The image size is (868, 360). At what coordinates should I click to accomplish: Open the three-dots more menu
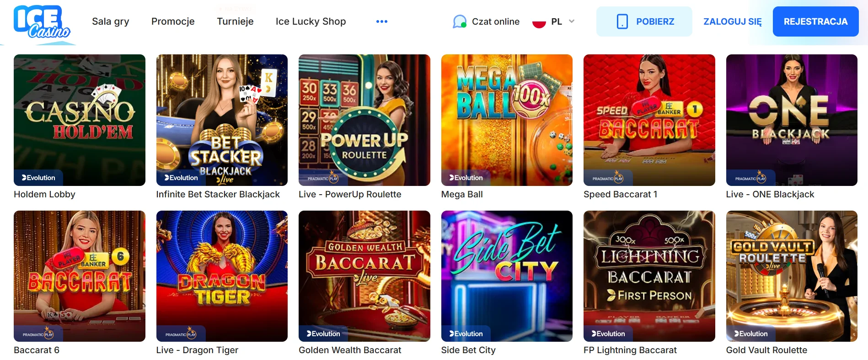[x=382, y=21]
